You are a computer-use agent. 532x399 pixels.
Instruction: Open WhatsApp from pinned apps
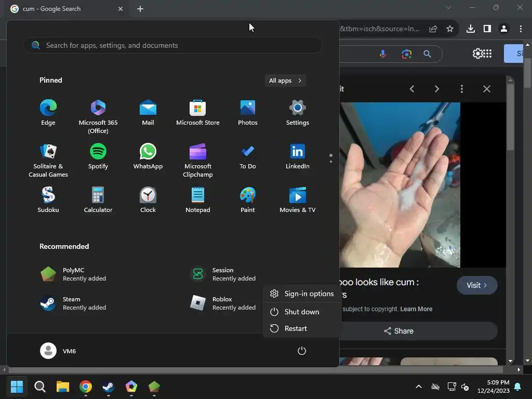pos(148,157)
